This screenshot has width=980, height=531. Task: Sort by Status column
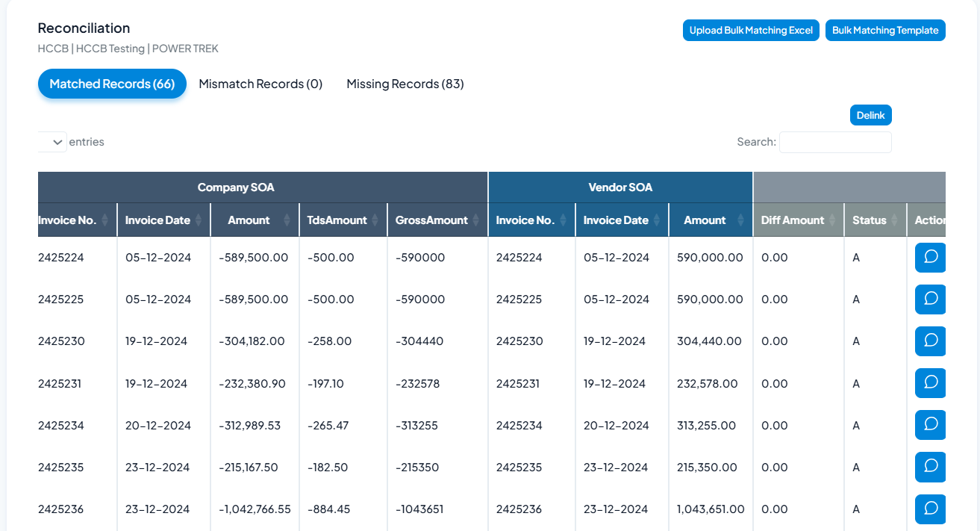(x=875, y=220)
